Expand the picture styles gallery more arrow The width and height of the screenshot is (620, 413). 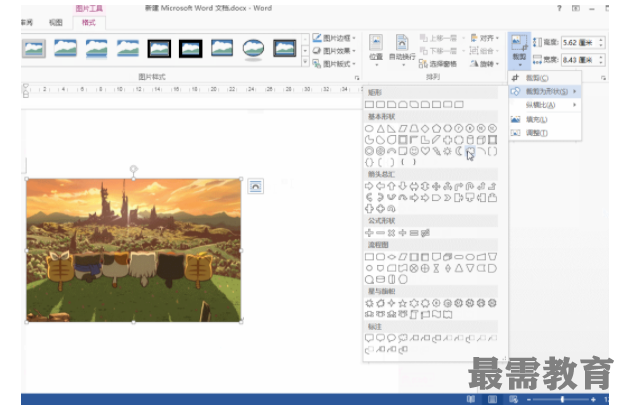pos(305,62)
